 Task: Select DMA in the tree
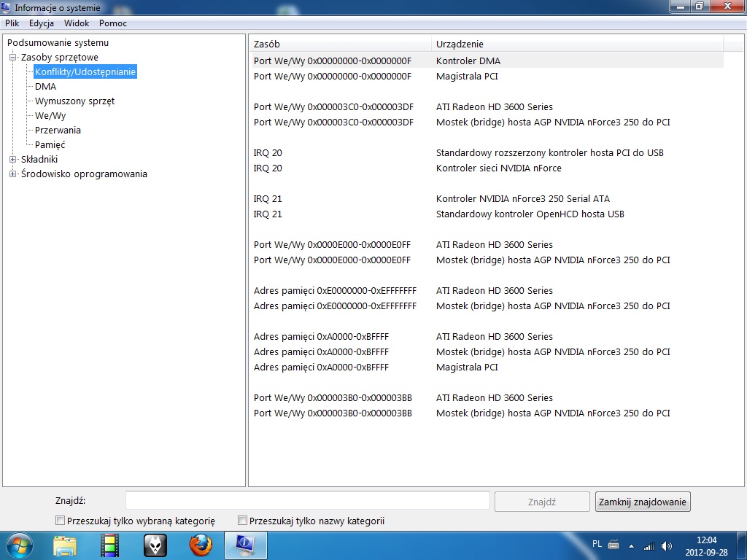pyautogui.click(x=46, y=86)
